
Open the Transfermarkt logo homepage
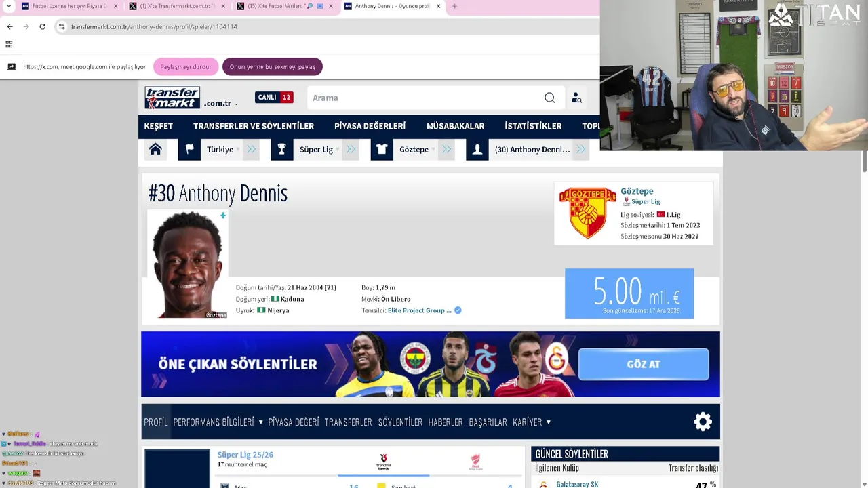click(172, 98)
